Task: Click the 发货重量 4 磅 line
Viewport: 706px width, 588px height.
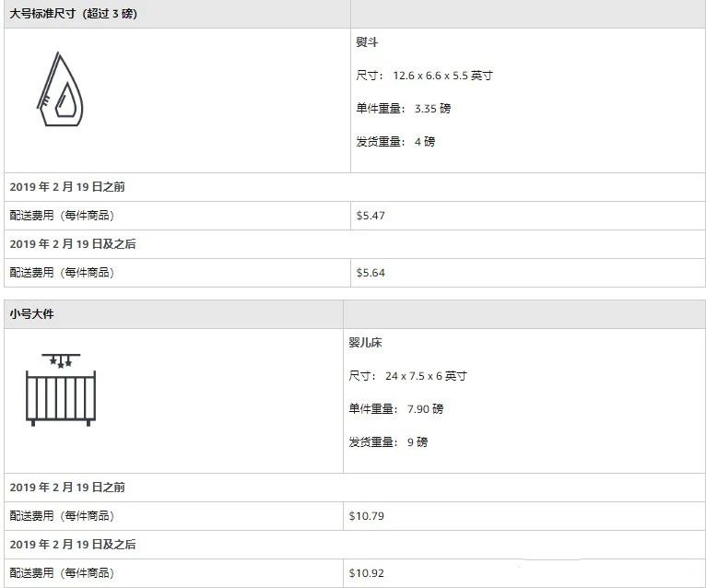Action: (394, 142)
